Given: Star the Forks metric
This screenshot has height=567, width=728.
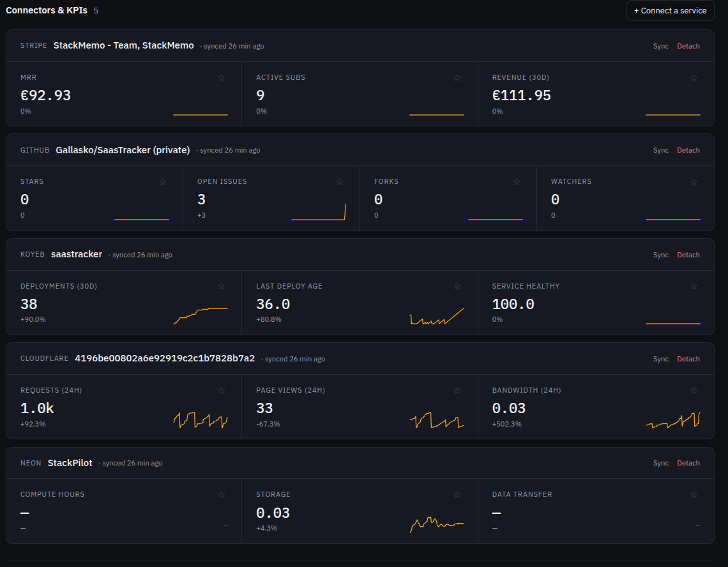Looking at the screenshot, I should [x=516, y=182].
